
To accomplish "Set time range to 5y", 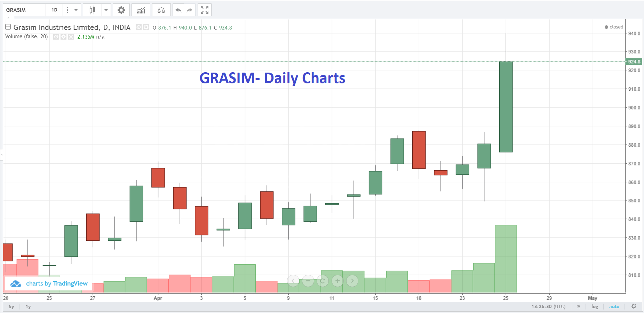I will point(11,307).
